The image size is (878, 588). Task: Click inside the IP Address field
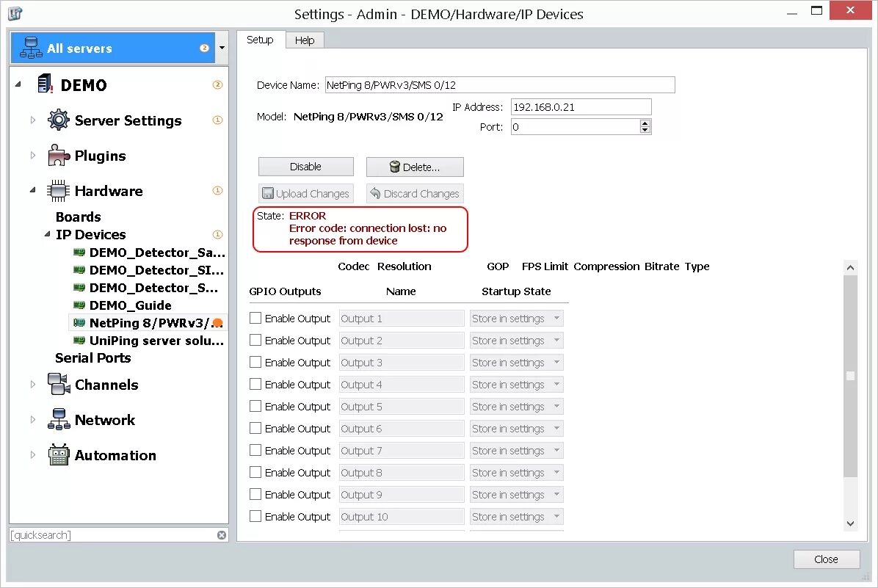click(580, 106)
